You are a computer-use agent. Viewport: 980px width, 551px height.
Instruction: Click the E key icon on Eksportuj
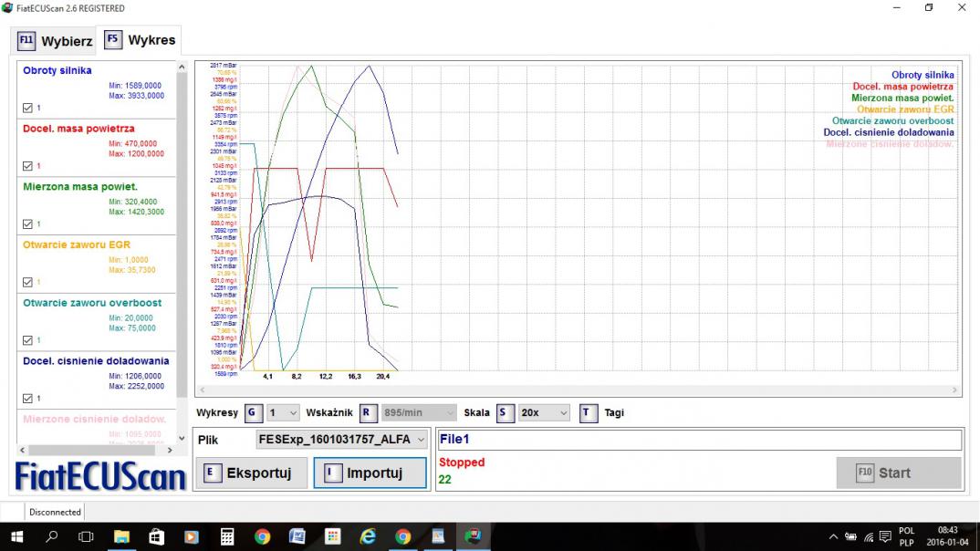213,473
